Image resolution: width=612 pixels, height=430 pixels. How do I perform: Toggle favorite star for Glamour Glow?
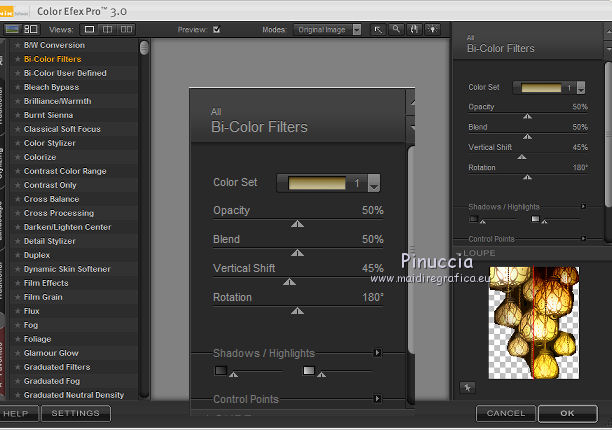coord(17,353)
